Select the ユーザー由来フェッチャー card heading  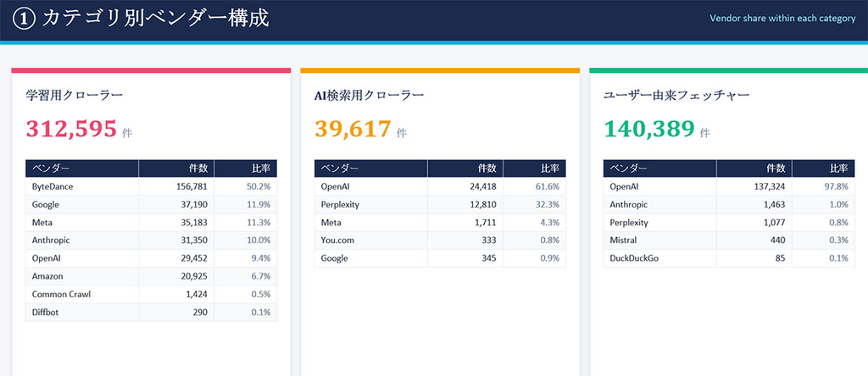coord(676,95)
